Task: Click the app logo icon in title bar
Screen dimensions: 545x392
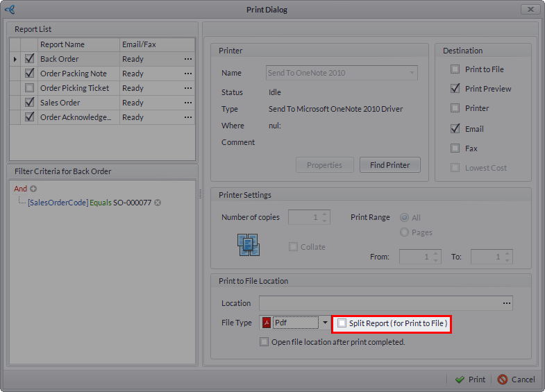Action: coord(10,10)
